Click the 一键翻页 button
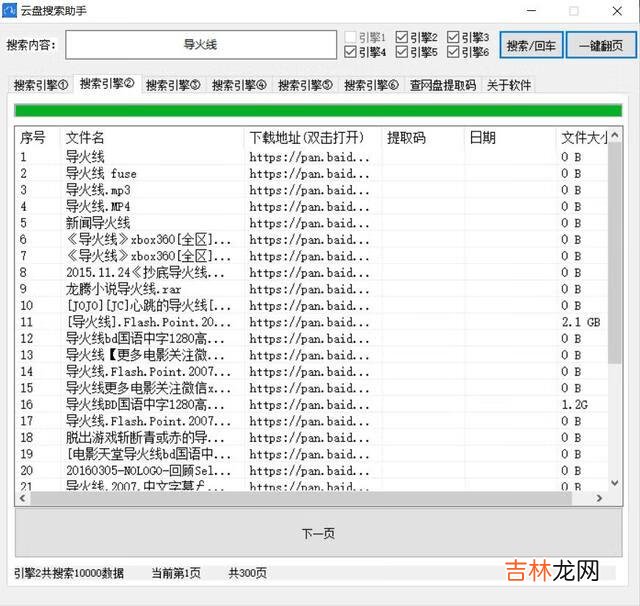 pos(600,45)
